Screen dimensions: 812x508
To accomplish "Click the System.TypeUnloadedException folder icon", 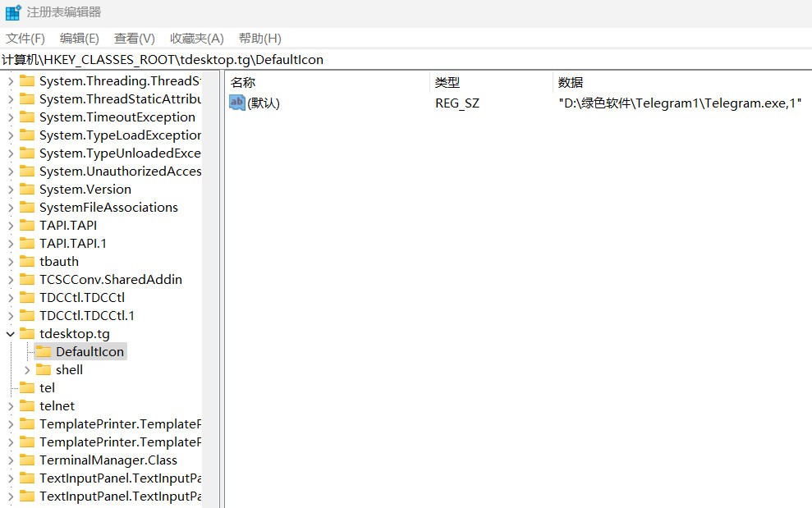I will pos(27,153).
